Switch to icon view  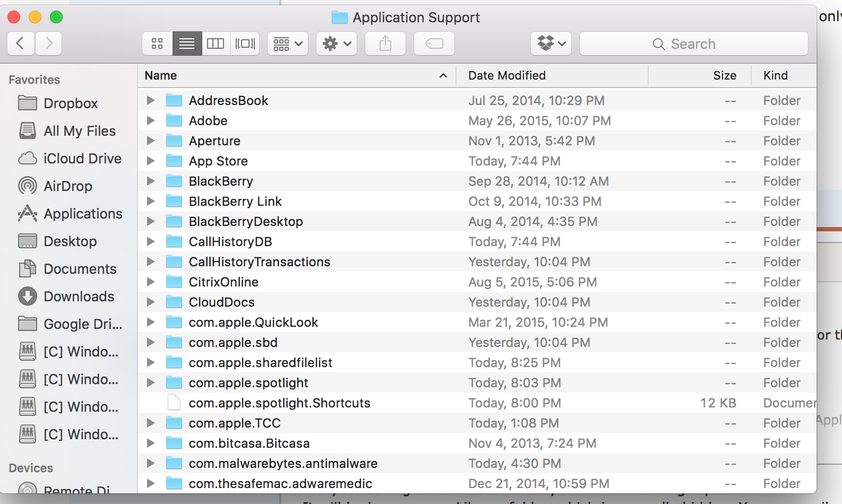tap(157, 44)
